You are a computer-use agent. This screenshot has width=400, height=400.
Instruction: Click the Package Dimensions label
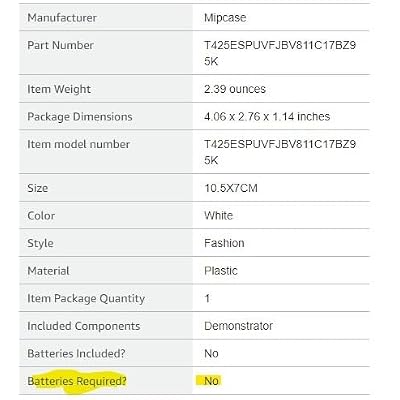pyautogui.click(x=80, y=117)
